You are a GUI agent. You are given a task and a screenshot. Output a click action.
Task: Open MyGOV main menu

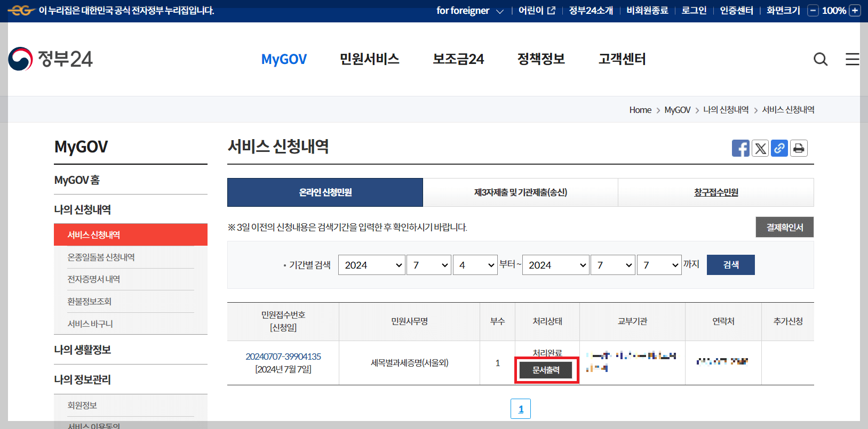[284, 59]
